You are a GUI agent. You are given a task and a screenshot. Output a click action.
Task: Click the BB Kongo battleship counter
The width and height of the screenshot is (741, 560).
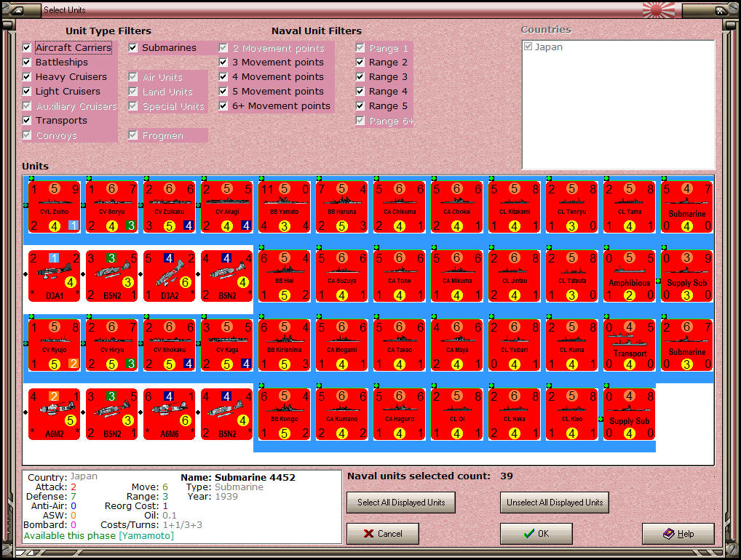pos(285,415)
